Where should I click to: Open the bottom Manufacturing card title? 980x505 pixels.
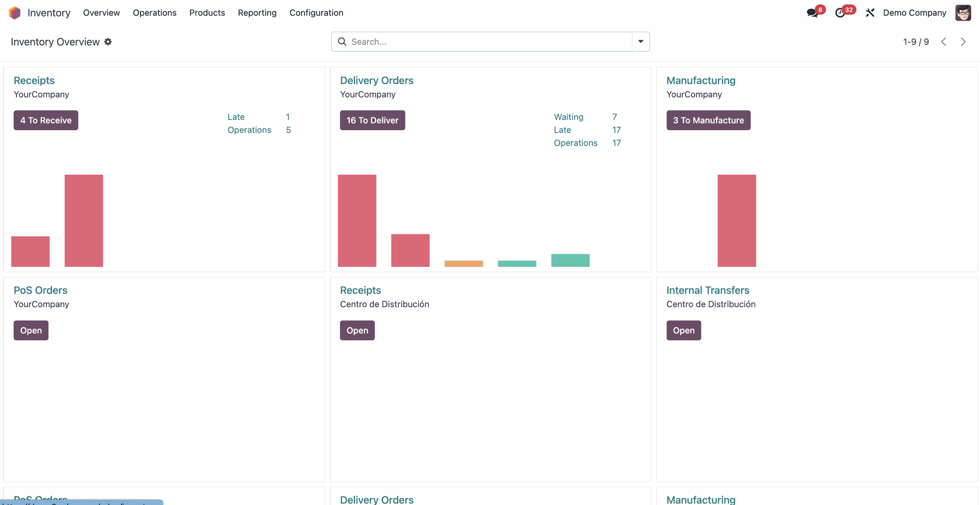tap(701, 500)
